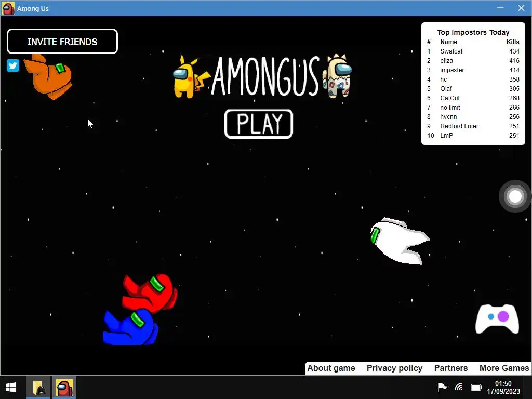Click the Among Us taskbar icon
Viewport: 532px width, 399px height.
pos(64,388)
